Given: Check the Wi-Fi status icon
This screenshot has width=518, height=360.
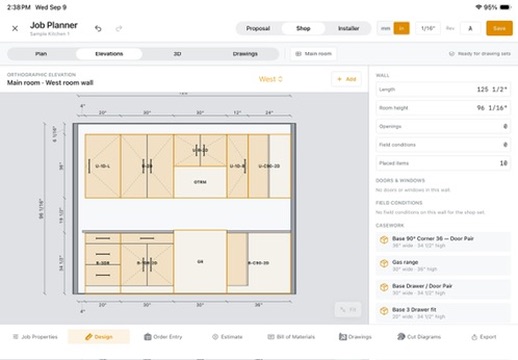Looking at the screenshot, I should (479, 7).
